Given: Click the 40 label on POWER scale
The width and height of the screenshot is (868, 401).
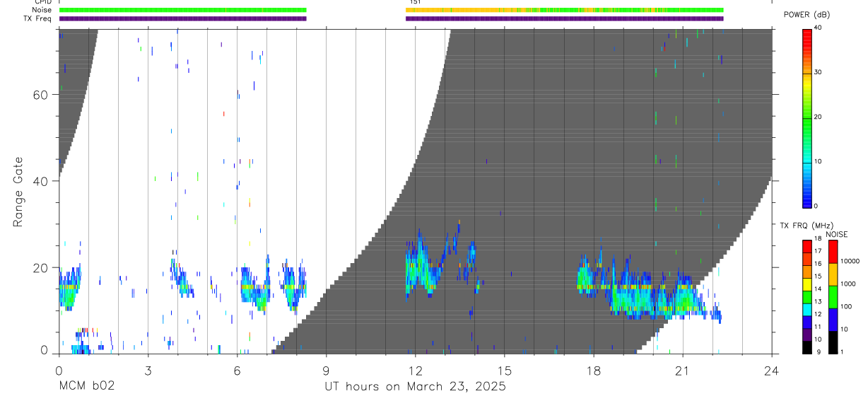Looking at the screenshot, I should 819,28.
